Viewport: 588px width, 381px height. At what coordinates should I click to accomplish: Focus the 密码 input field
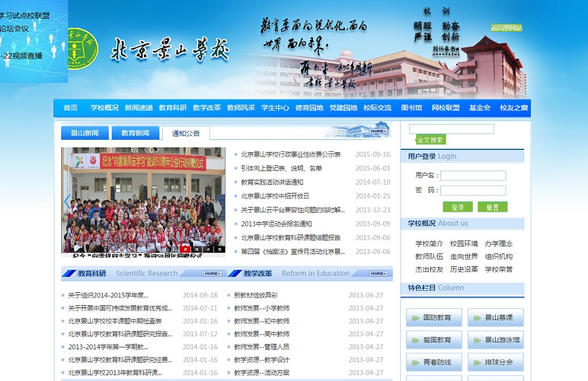click(x=473, y=190)
